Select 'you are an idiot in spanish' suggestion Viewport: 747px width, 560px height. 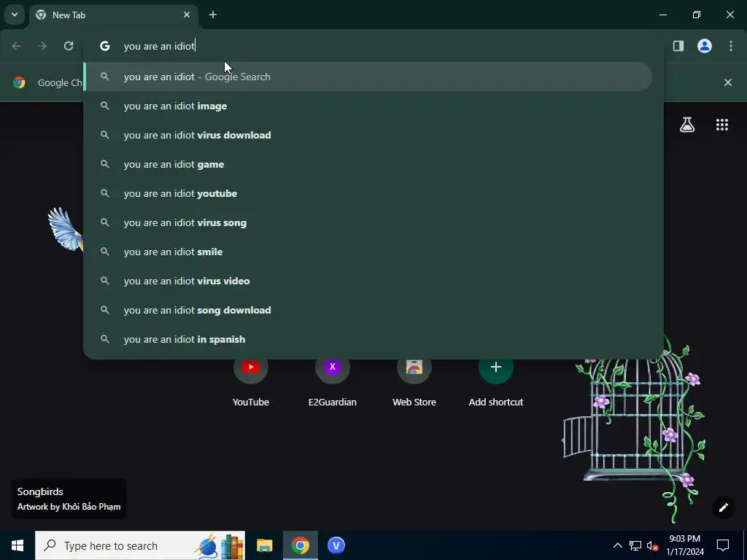368,339
